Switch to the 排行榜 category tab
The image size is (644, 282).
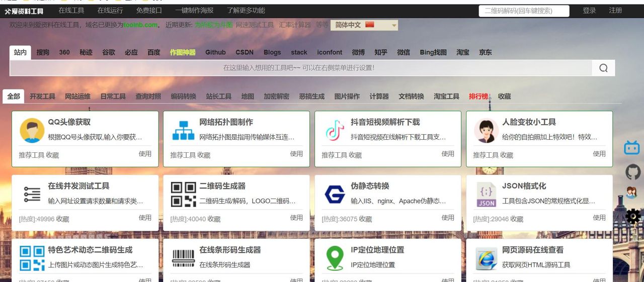pos(478,97)
